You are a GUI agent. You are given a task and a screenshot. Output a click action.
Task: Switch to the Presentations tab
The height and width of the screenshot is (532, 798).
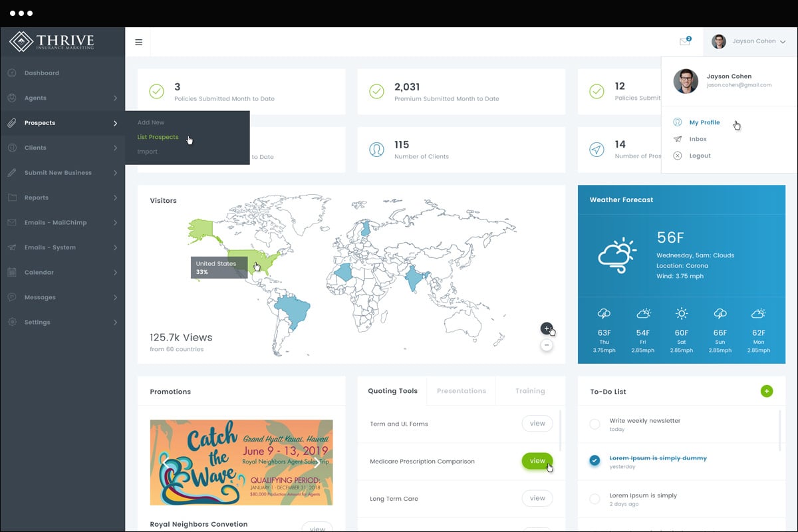461,391
